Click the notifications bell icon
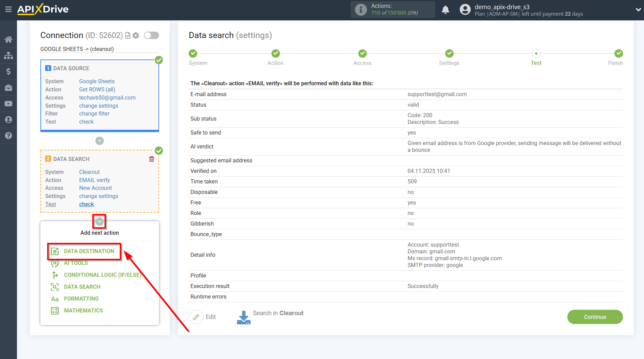This screenshot has width=644, height=359. 446,10
